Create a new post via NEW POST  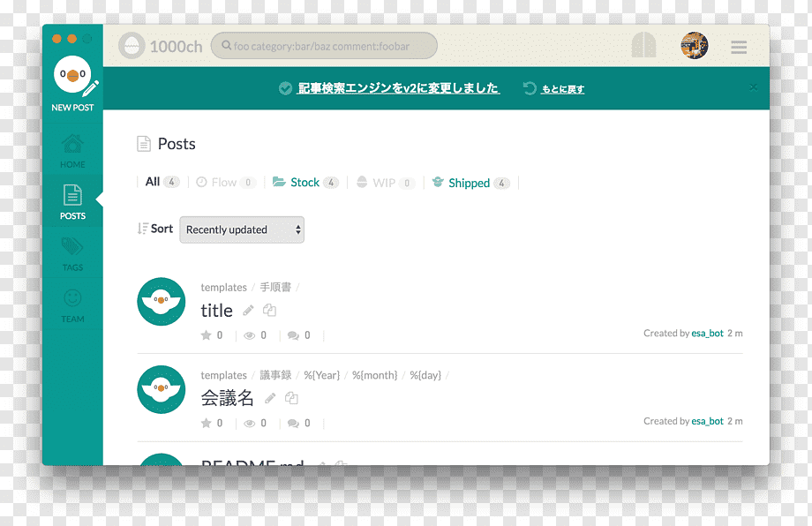73,84
